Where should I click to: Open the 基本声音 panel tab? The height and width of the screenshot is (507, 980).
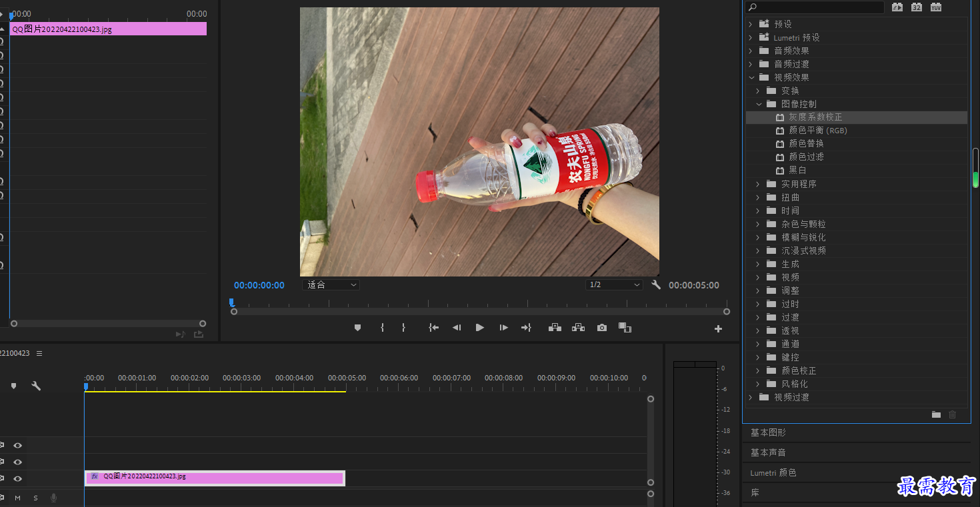pyautogui.click(x=768, y=452)
